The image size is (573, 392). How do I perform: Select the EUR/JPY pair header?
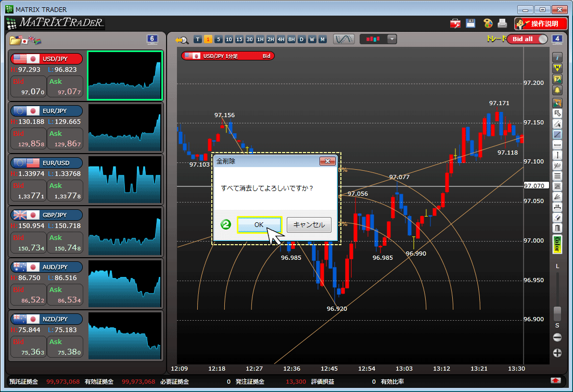46,111
